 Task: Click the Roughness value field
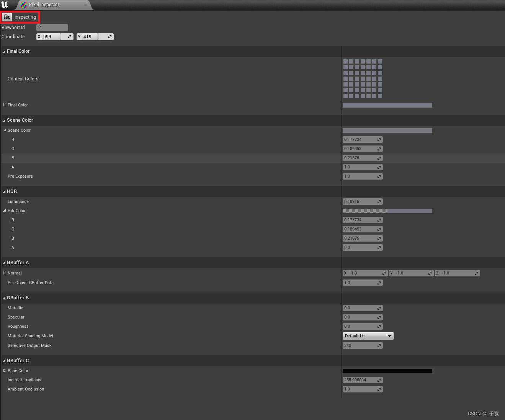click(x=363, y=327)
